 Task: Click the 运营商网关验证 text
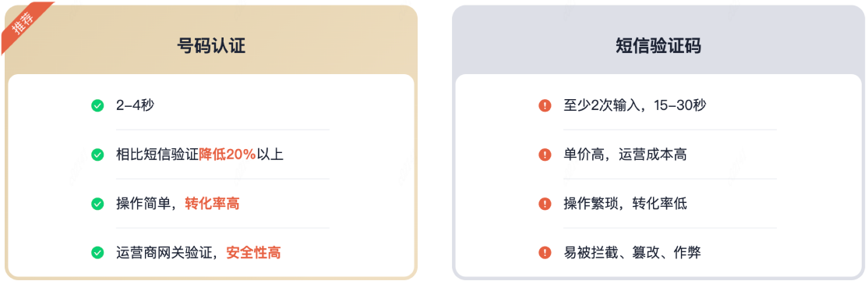164,253
